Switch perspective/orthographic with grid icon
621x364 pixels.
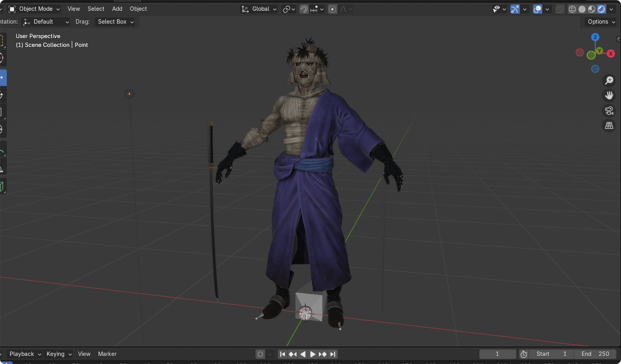[609, 126]
